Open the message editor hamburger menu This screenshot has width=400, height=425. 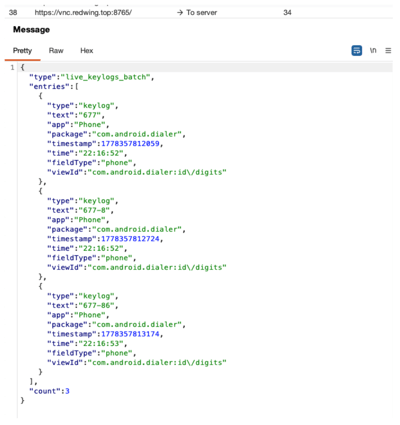click(x=388, y=51)
